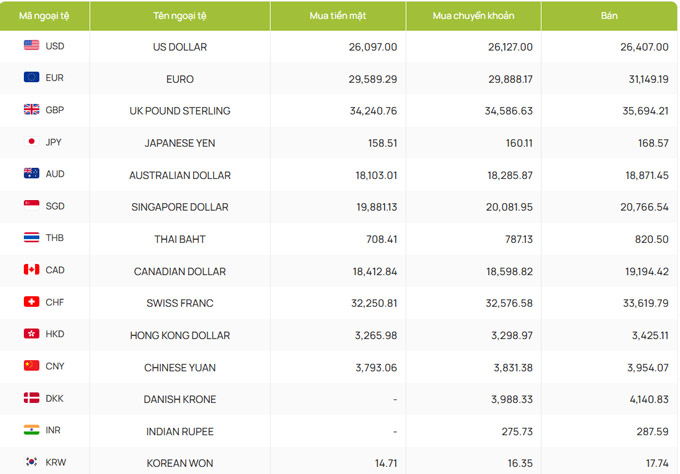Click the JPY Japanese flag icon

tap(31, 141)
